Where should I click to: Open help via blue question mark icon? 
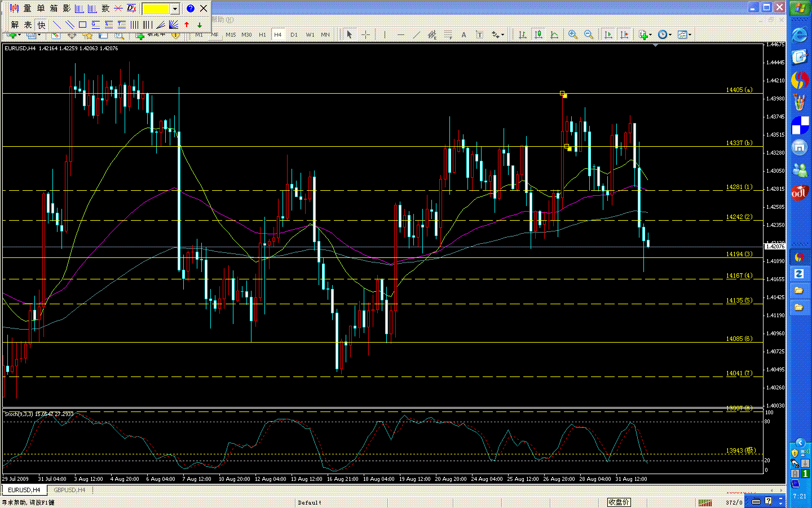(x=191, y=8)
